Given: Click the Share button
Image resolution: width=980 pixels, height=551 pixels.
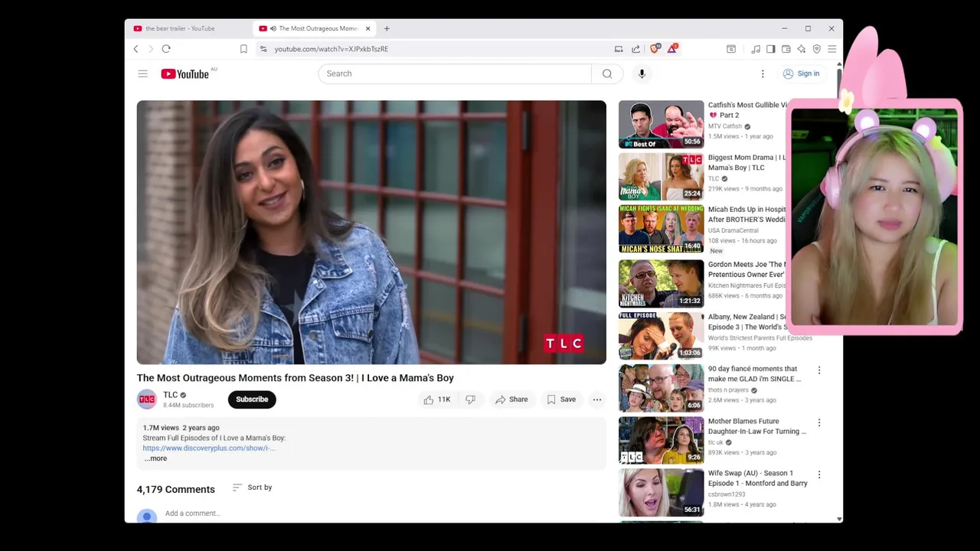Looking at the screenshot, I should (511, 399).
